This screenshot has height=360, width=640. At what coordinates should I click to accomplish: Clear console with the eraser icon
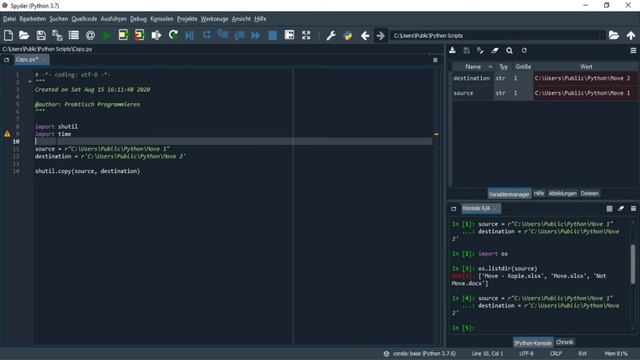(x=621, y=209)
